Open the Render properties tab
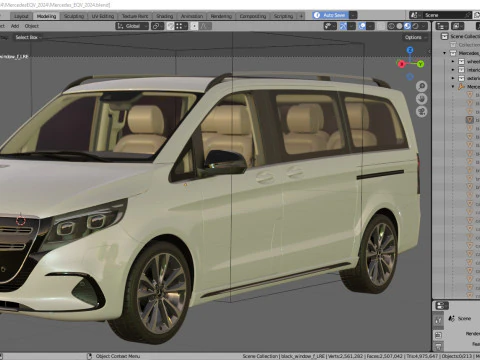This screenshot has height=360, width=480. pyautogui.click(x=438, y=335)
